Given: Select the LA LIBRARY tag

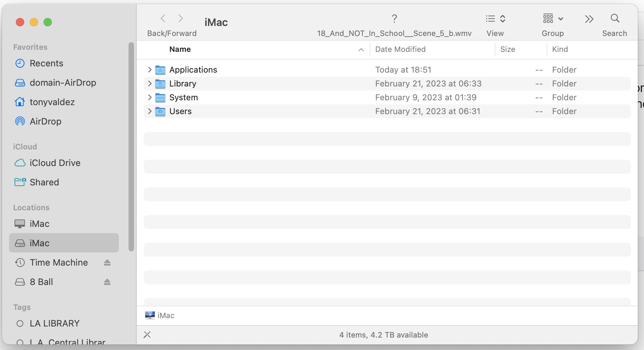Looking at the screenshot, I should 64,323.
